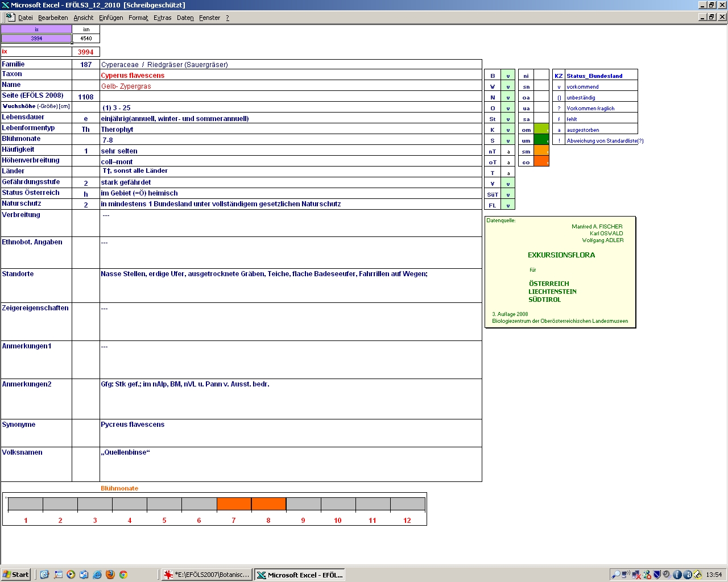
Task: Click the orange 'co' color cell
Action: coord(541,162)
